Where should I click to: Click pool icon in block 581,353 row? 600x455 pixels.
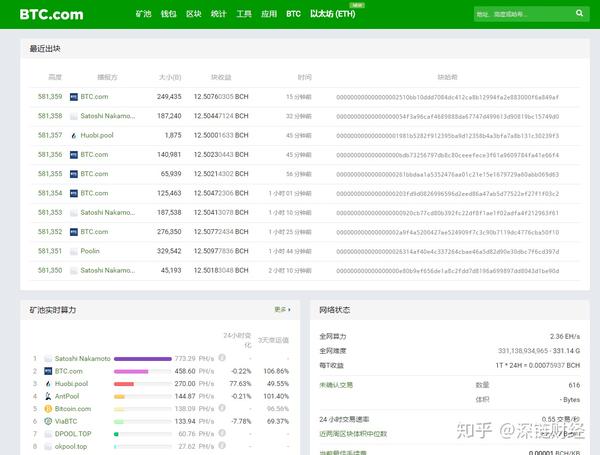74,213
